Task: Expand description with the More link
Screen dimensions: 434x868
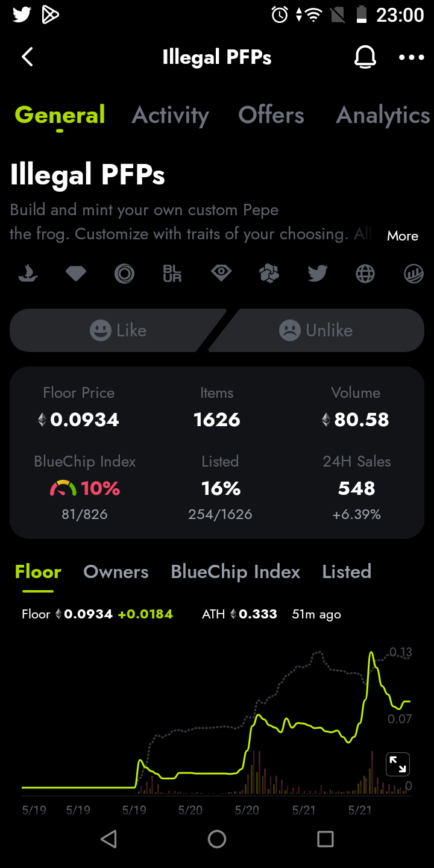Action: [403, 236]
